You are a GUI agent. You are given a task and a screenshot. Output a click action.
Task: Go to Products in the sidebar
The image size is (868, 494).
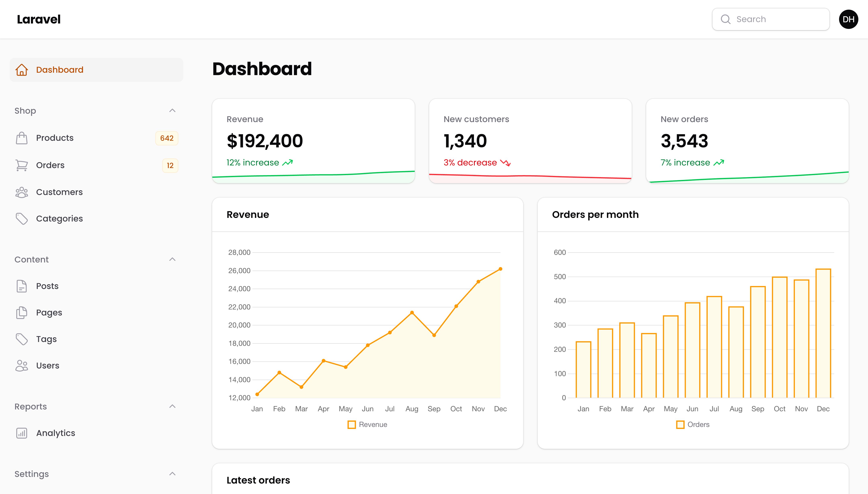tap(96, 138)
